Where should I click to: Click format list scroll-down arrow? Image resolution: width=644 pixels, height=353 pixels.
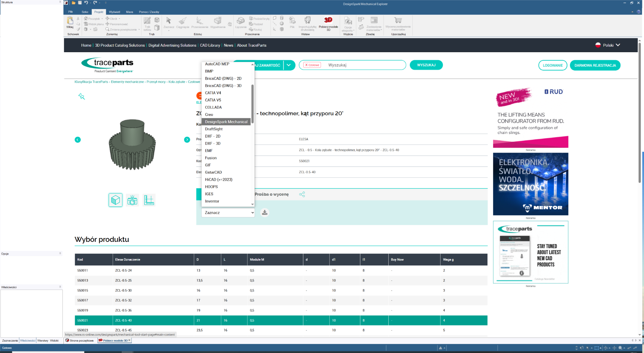pyautogui.click(x=252, y=204)
